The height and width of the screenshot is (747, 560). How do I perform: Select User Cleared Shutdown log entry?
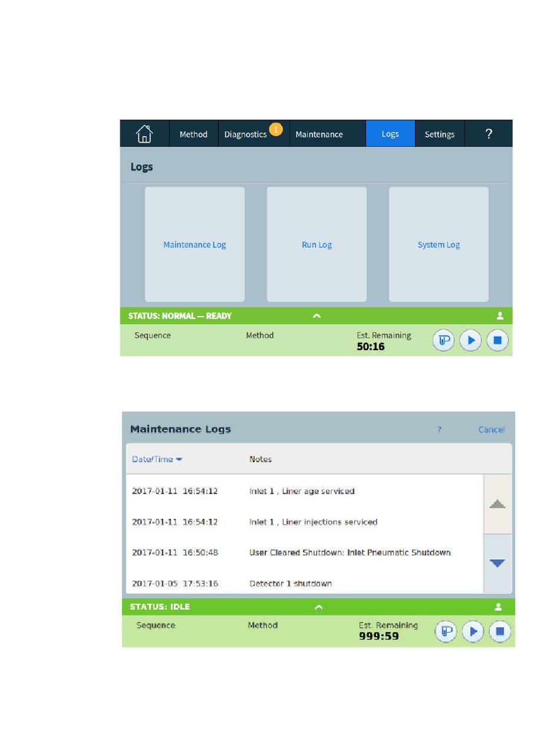pos(305,552)
